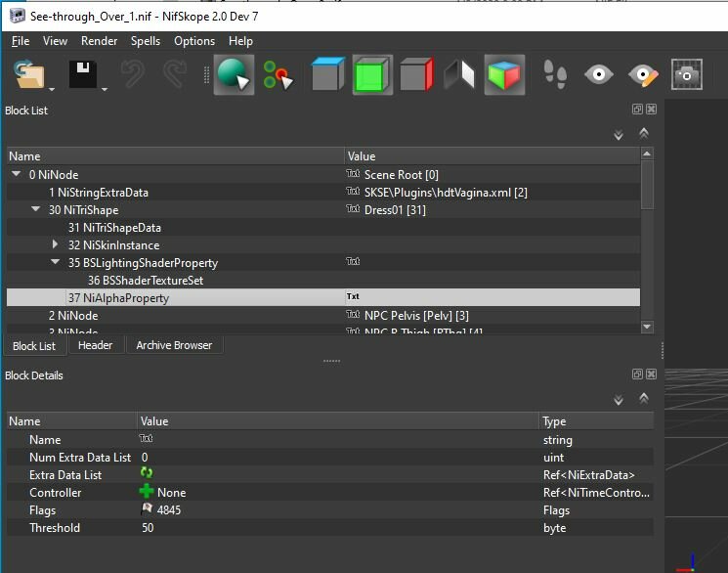Open the File menu
This screenshot has width=728, height=573.
click(x=21, y=41)
